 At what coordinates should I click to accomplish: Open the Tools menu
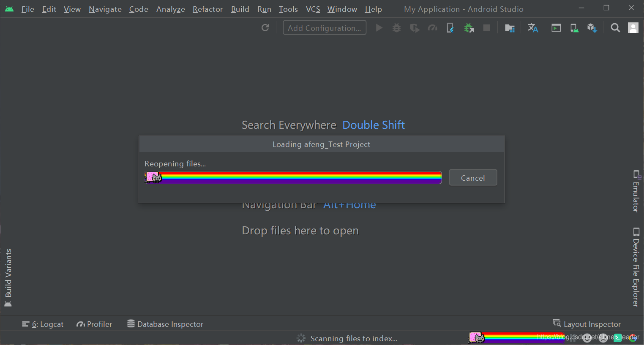[288, 9]
